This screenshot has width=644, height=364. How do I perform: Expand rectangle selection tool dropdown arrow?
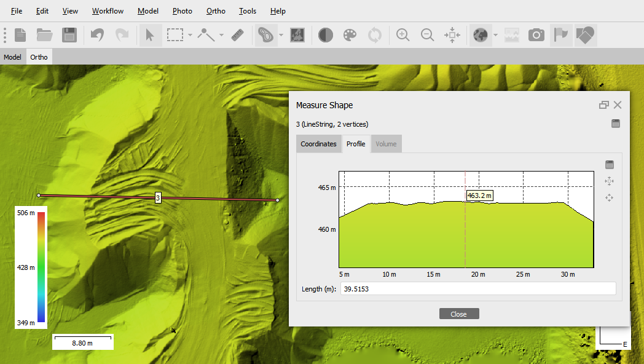coord(190,35)
